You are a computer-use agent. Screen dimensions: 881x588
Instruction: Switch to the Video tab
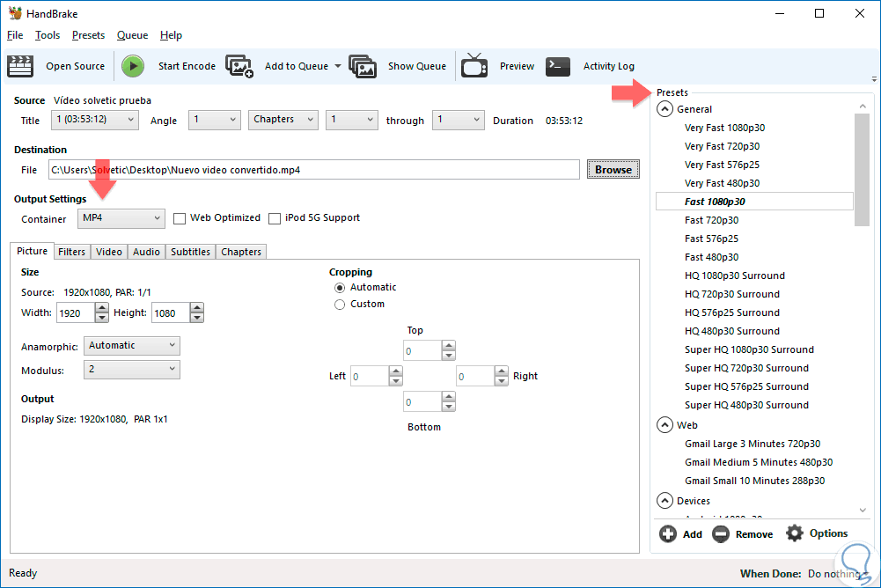point(108,252)
